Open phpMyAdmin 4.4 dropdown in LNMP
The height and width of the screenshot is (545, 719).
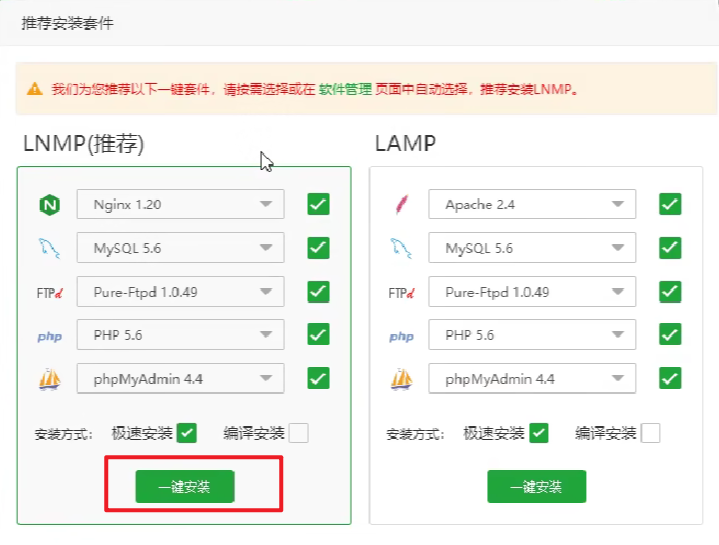181,378
